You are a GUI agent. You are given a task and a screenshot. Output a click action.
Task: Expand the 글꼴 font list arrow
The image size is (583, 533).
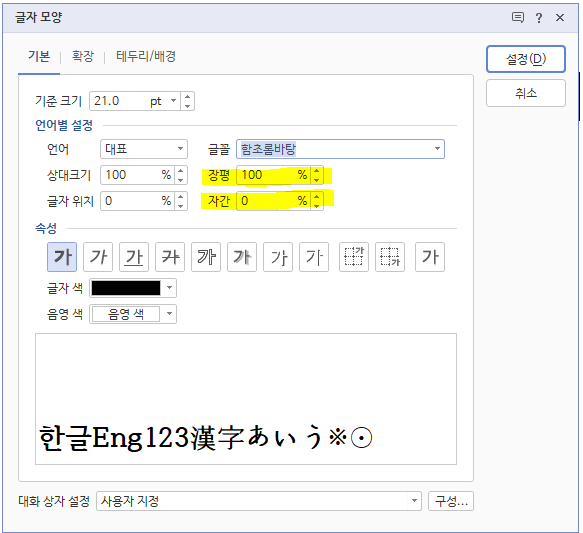(x=437, y=149)
